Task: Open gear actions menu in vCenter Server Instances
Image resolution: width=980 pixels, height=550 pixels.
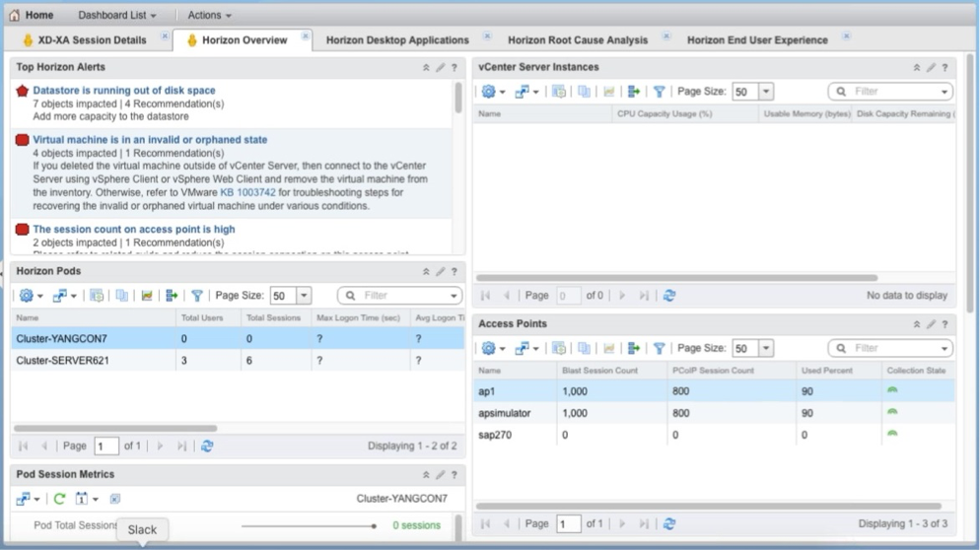Action: pos(493,92)
